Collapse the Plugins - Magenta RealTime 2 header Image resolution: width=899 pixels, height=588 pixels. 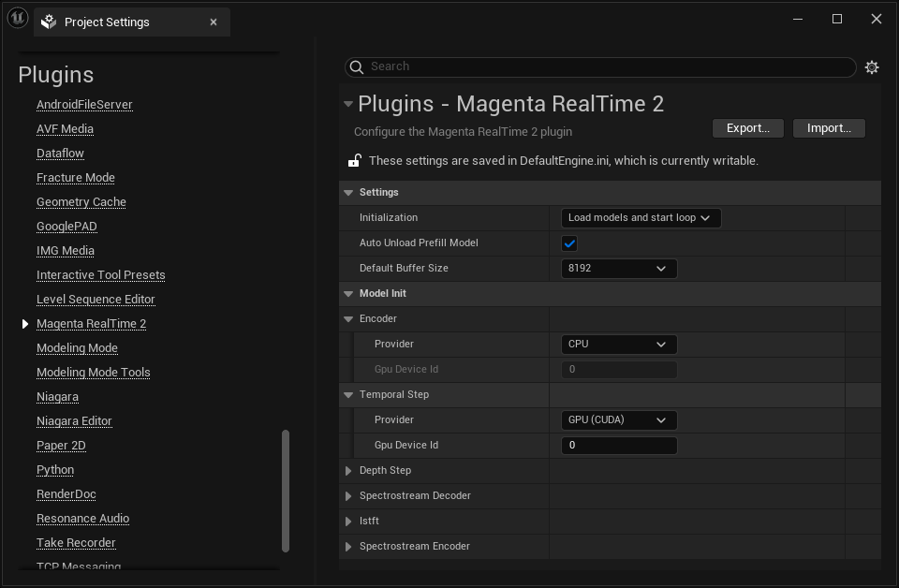coord(348,104)
